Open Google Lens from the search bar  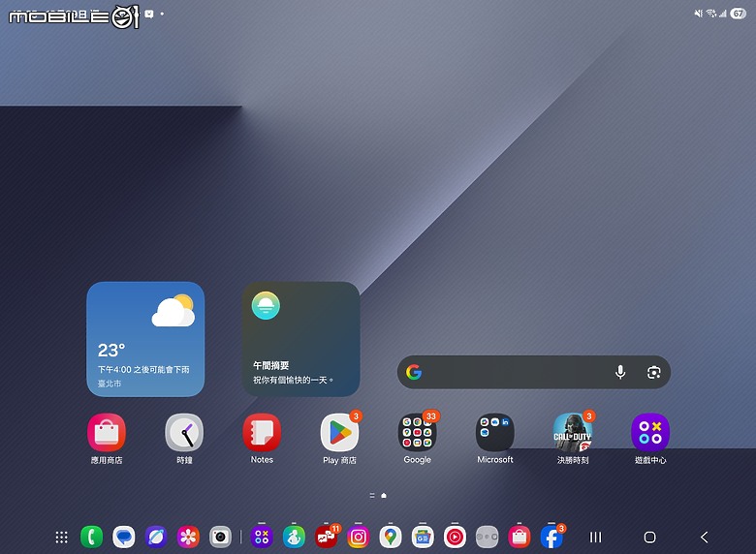[x=654, y=372]
